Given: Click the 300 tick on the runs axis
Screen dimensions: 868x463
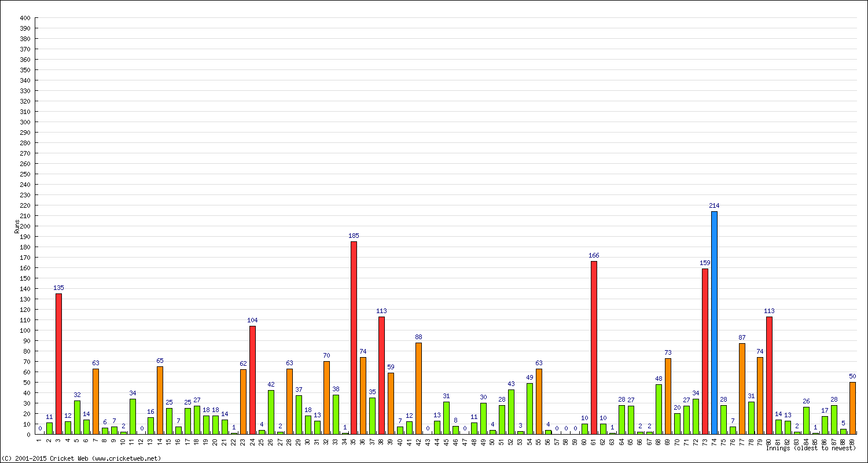Looking at the screenshot, I should click(x=24, y=122).
